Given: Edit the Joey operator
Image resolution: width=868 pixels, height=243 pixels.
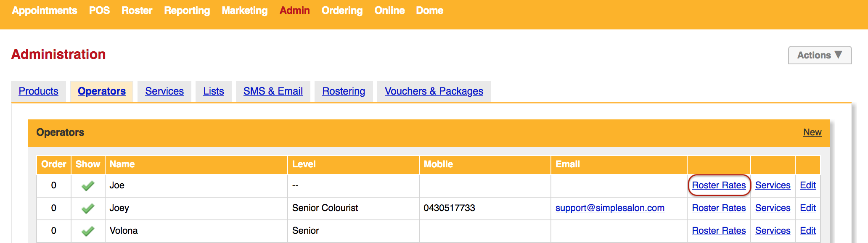Looking at the screenshot, I should click(807, 208).
